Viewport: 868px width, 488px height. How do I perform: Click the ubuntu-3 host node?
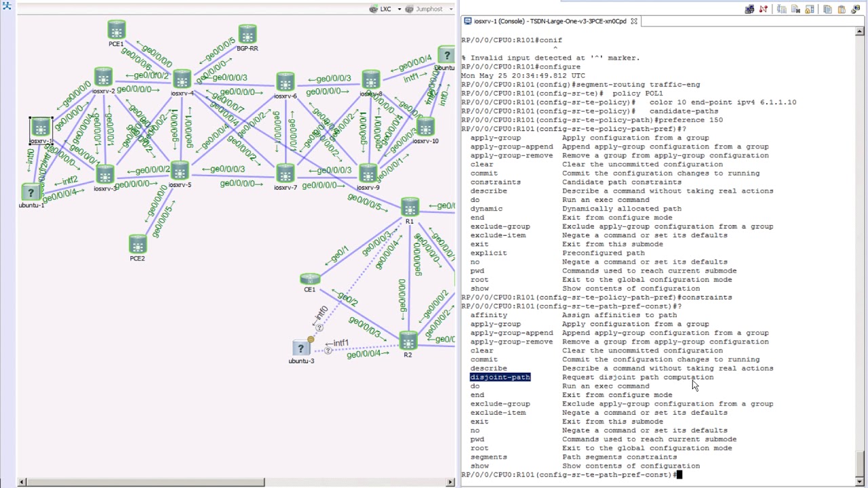point(301,348)
